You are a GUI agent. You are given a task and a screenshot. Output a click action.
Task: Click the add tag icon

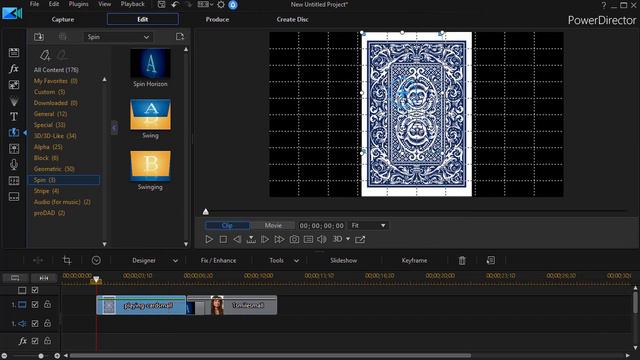(45, 54)
